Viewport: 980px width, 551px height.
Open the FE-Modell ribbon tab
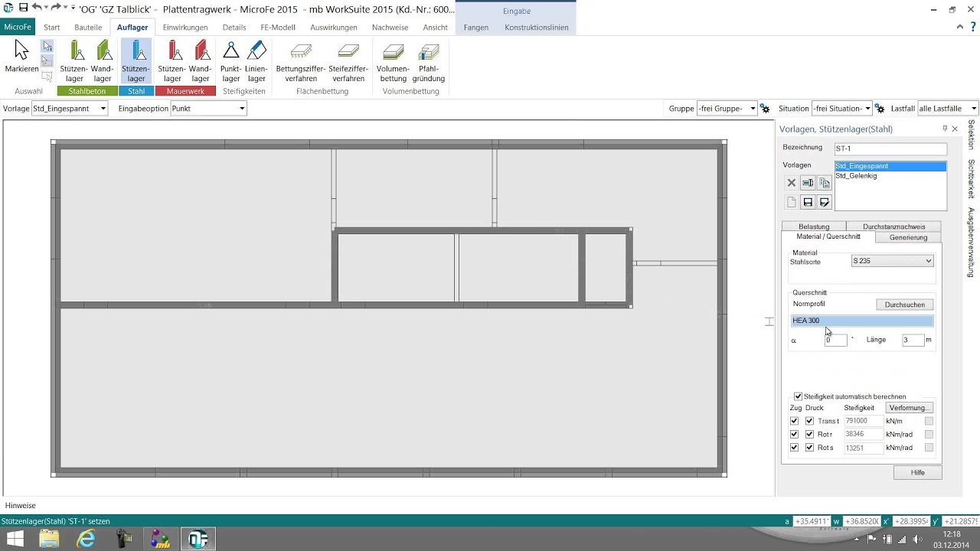coord(278,28)
